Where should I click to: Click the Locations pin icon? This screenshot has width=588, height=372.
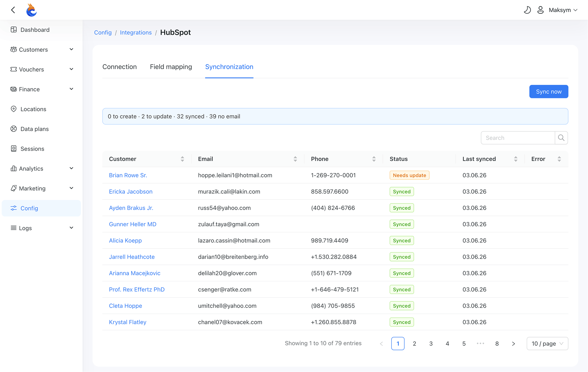[x=14, y=109]
